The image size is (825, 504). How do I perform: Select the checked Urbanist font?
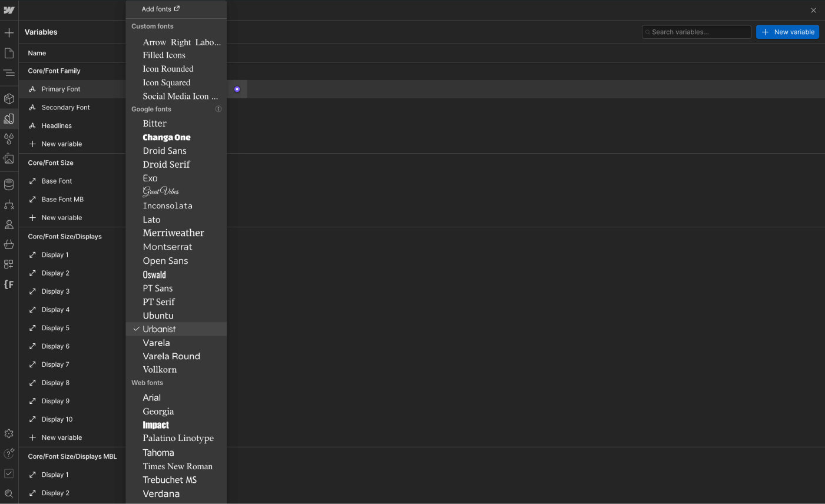(176, 329)
